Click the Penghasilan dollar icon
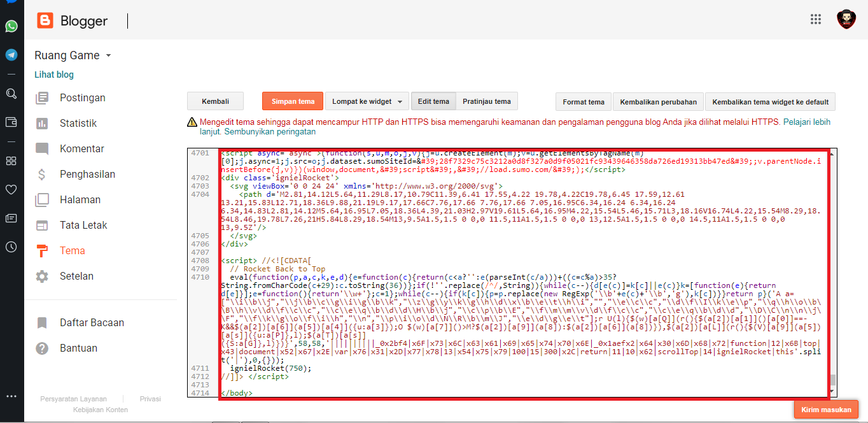The height and width of the screenshot is (423, 868). 42,175
